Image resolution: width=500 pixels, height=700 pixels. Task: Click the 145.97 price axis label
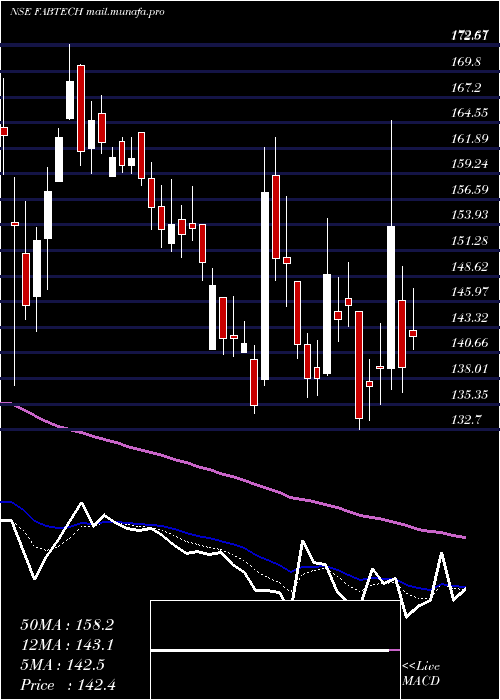tap(469, 292)
